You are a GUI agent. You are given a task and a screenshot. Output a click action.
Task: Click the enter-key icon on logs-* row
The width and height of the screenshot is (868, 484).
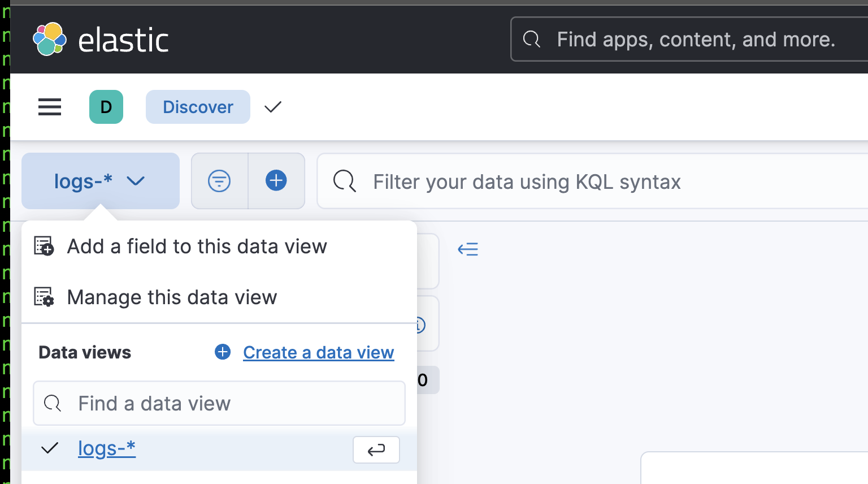376,450
